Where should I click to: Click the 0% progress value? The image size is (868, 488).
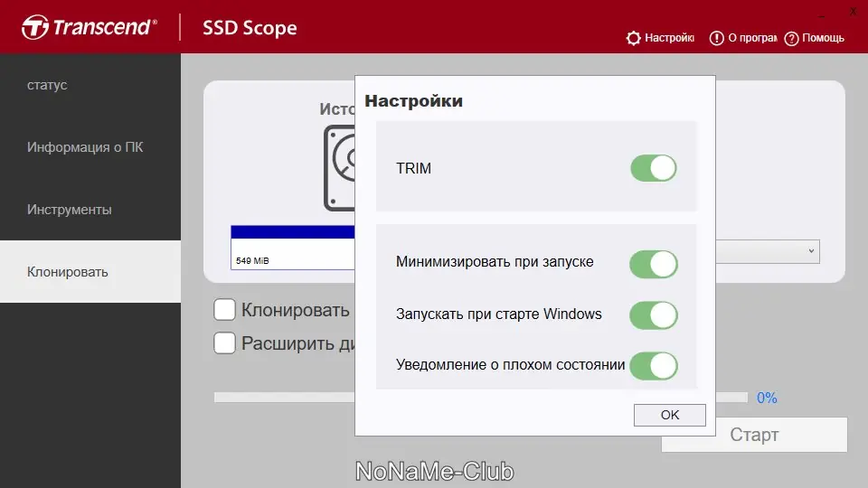coord(767,398)
